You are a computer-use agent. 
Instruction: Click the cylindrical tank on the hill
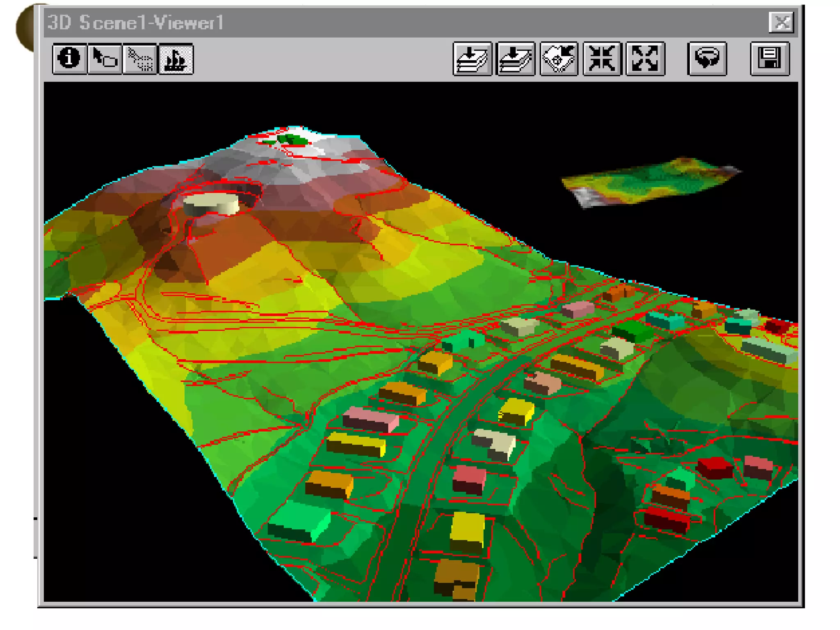211,204
